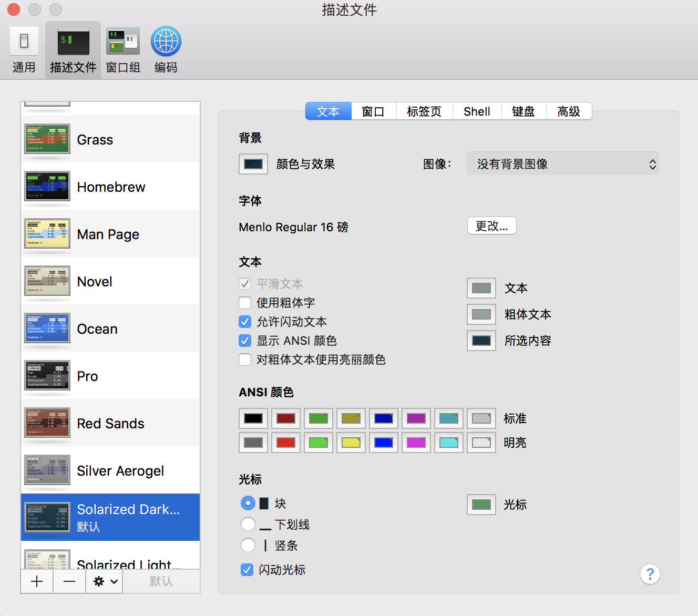Open bright ANSI black color well
Screen dimensions: 698x616
253,443
